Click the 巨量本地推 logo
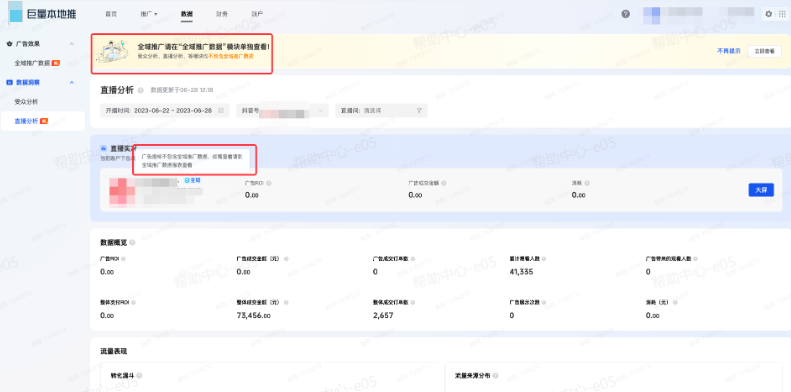Screen dimensions: 791x392 43,13
